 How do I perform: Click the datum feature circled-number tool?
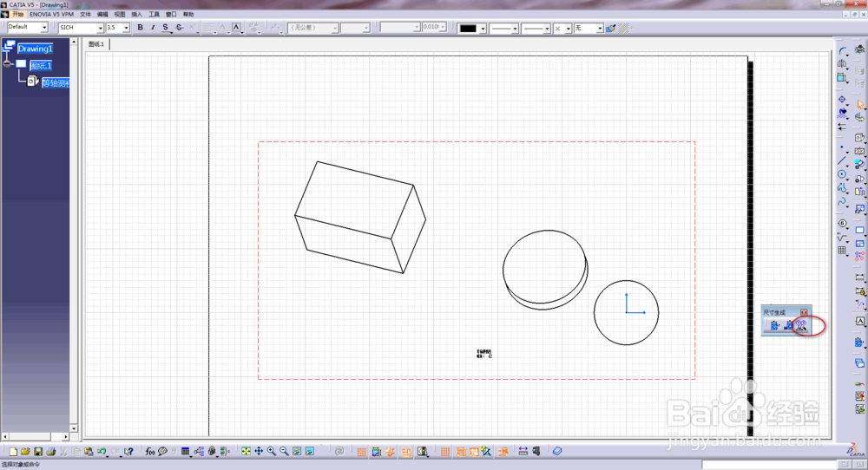tap(842, 224)
